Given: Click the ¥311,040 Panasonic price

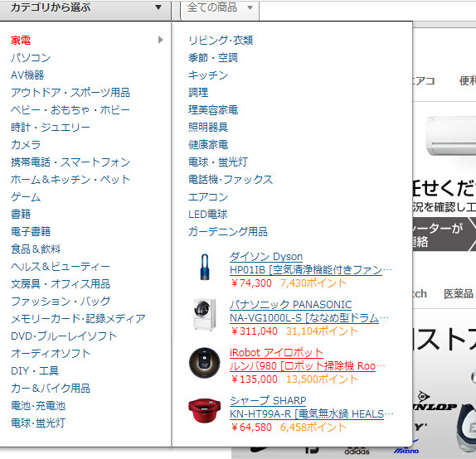Looking at the screenshot, I should (x=254, y=331).
